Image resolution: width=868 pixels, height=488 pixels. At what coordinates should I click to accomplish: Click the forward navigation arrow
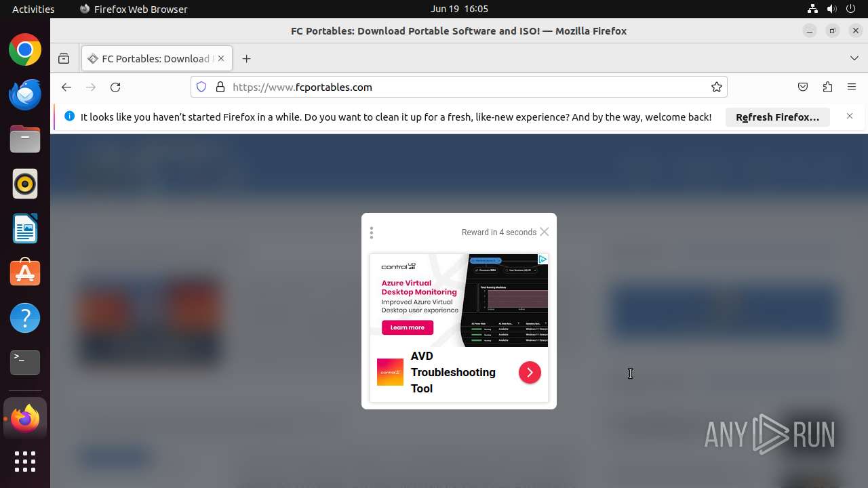[x=91, y=87]
